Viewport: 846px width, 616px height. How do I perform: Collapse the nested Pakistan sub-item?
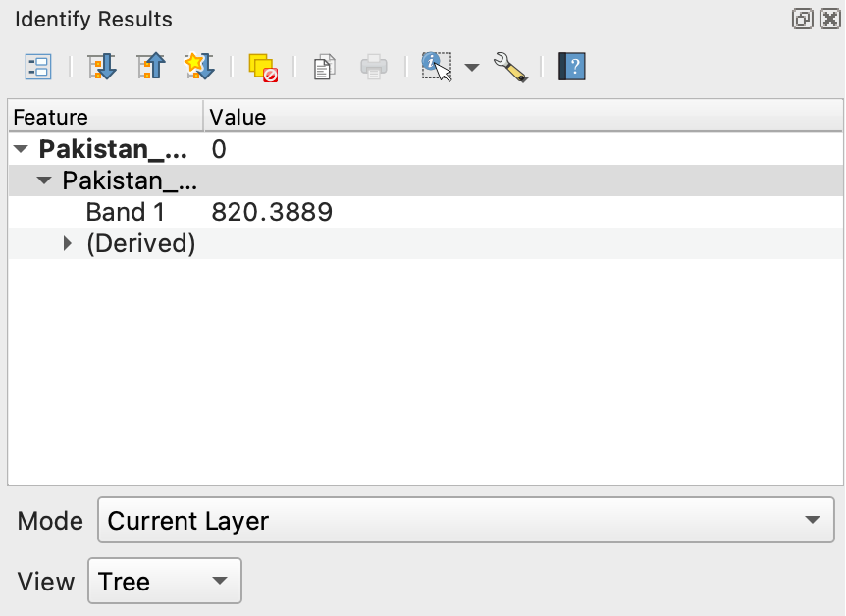click(x=44, y=180)
